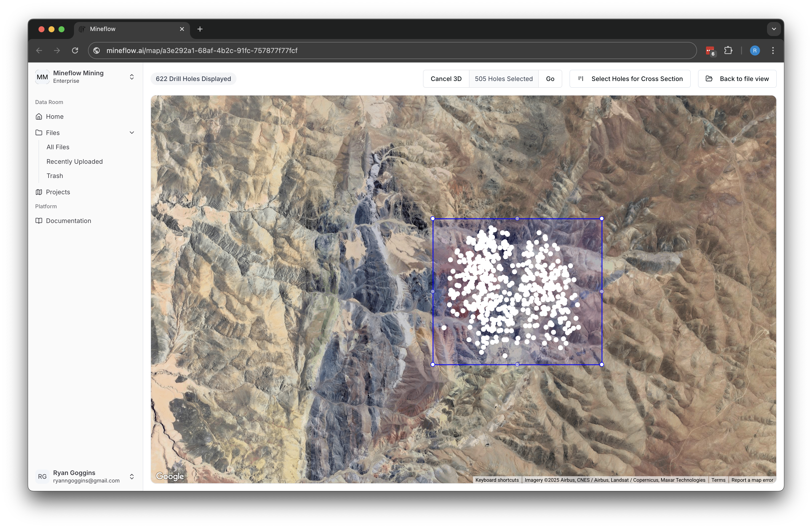Collapse the Files section in sidebar

[x=132, y=132]
